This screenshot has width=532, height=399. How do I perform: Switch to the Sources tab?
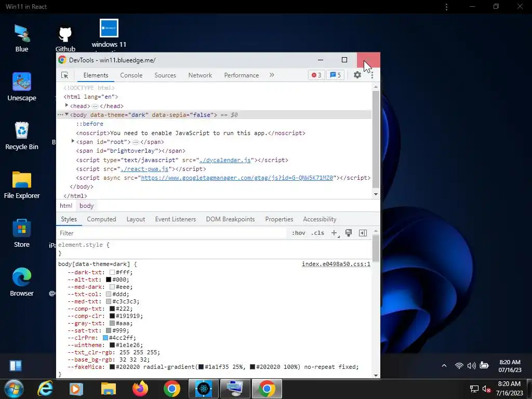pos(165,75)
